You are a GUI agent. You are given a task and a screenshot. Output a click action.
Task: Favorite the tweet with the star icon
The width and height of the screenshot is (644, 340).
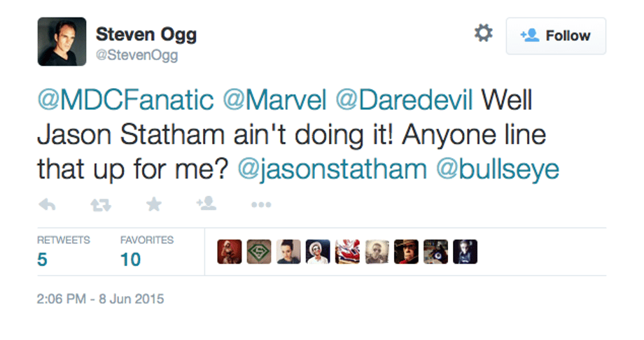(x=153, y=204)
